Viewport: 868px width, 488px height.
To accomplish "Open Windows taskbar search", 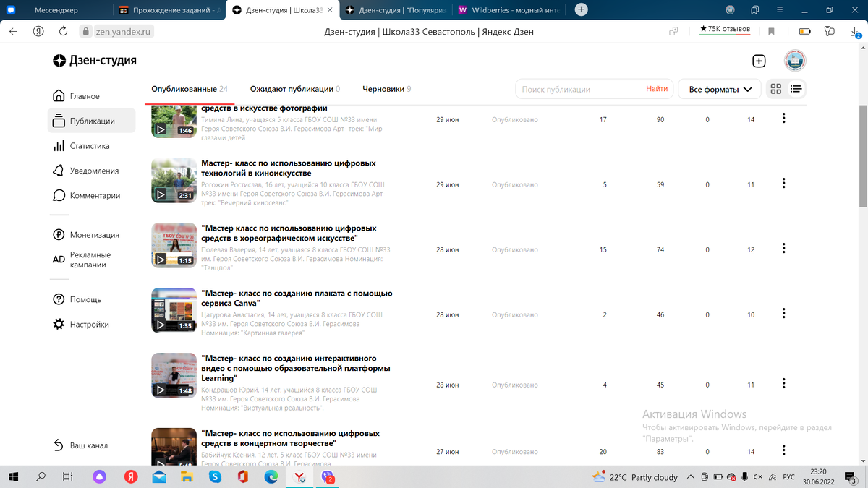I will click(x=41, y=477).
